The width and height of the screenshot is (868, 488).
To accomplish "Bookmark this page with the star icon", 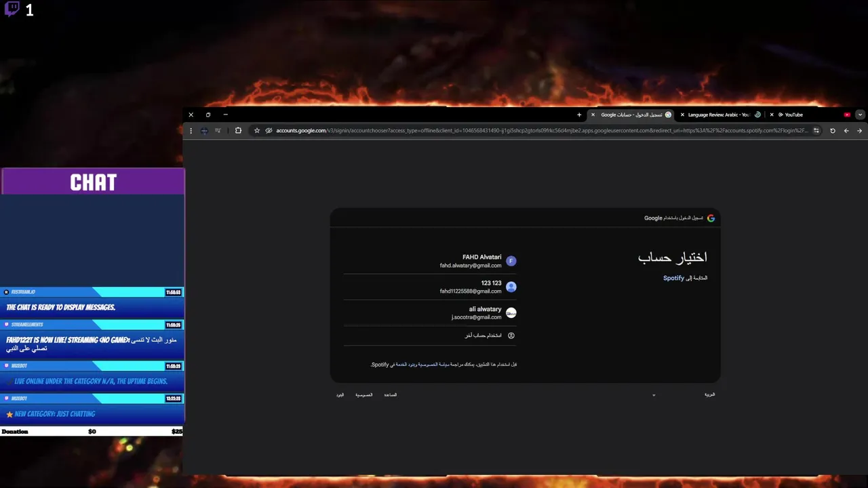I will pos(257,131).
